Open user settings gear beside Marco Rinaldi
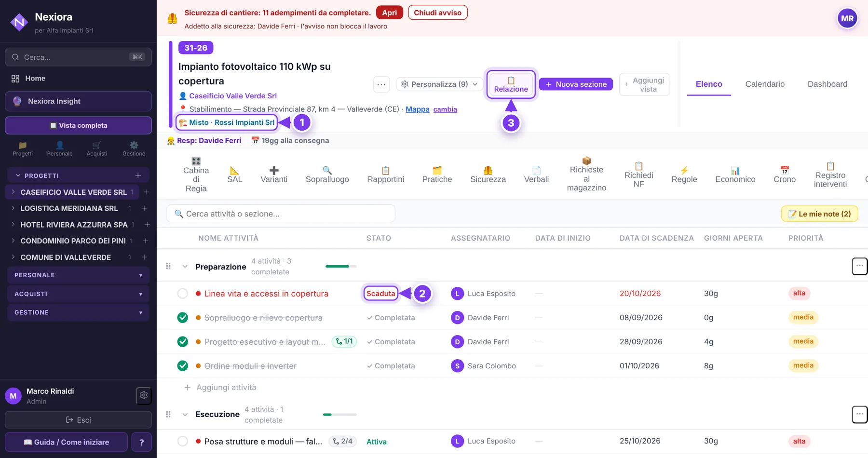Screen dimensions: 868x458 [144, 396]
